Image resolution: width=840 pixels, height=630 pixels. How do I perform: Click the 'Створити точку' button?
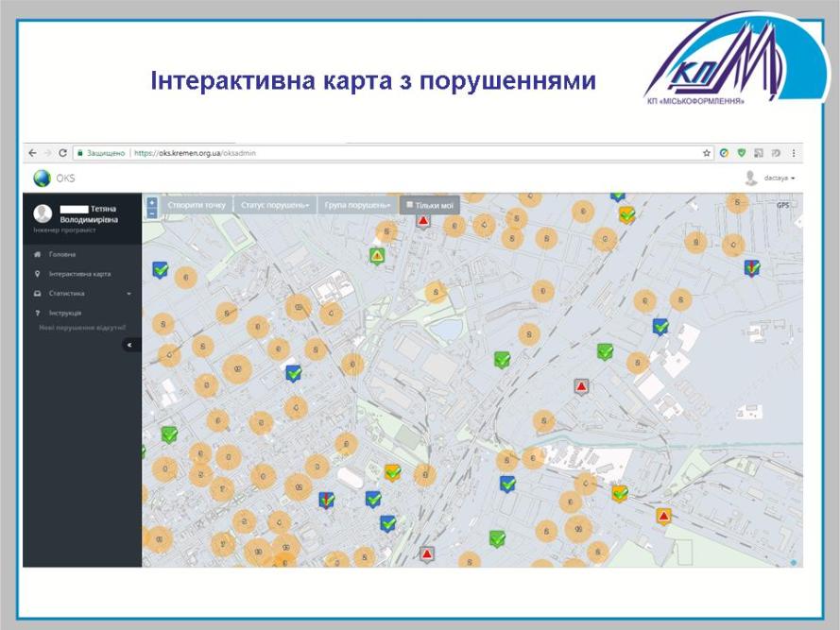tap(196, 205)
